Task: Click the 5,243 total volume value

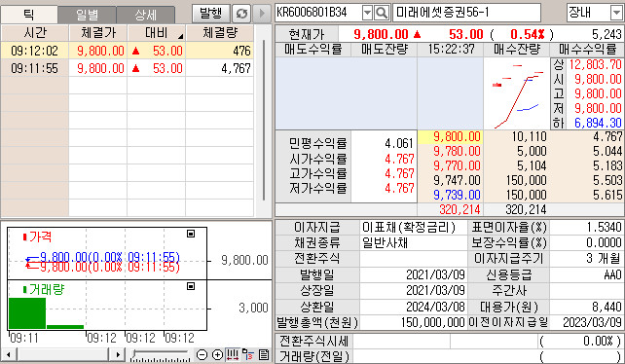Action: coord(607,34)
